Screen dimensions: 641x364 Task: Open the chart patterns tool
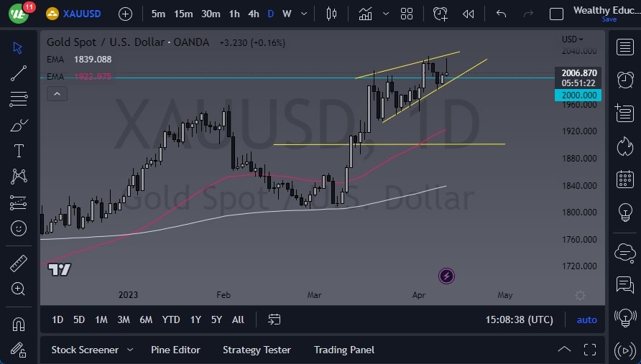19,176
